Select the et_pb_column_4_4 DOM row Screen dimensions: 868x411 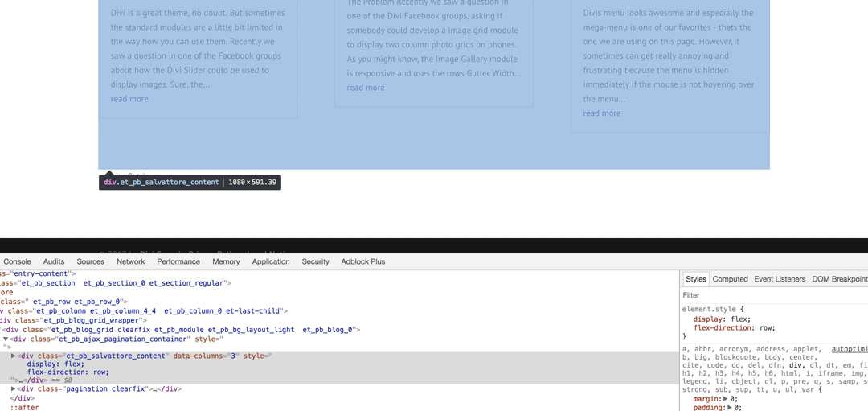[339, 310]
